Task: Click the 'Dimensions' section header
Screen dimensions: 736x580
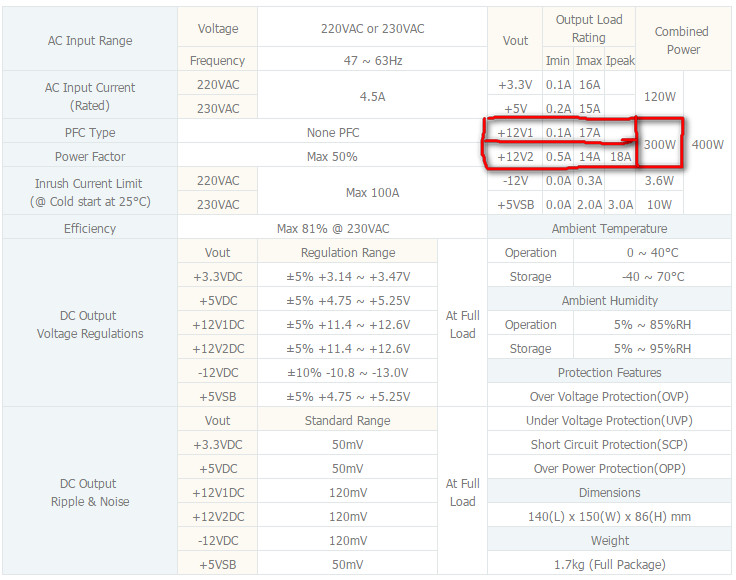Action: [x=609, y=492]
